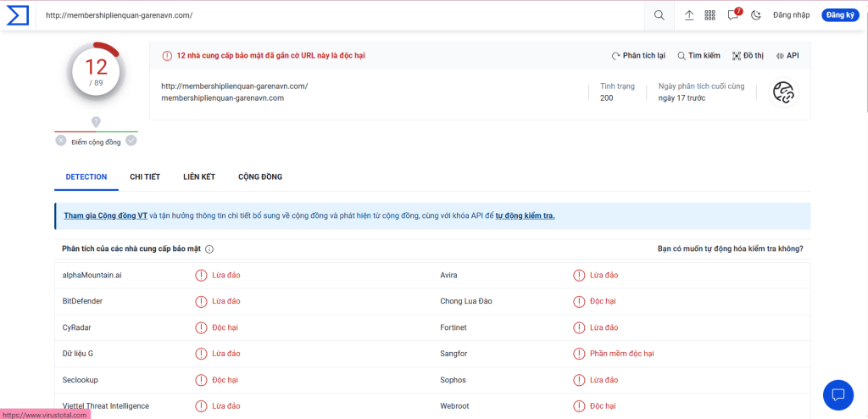The height and width of the screenshot is (419, 868).
Task: Click alphaMountain.ai vendor name
Action: pos(92,275)
